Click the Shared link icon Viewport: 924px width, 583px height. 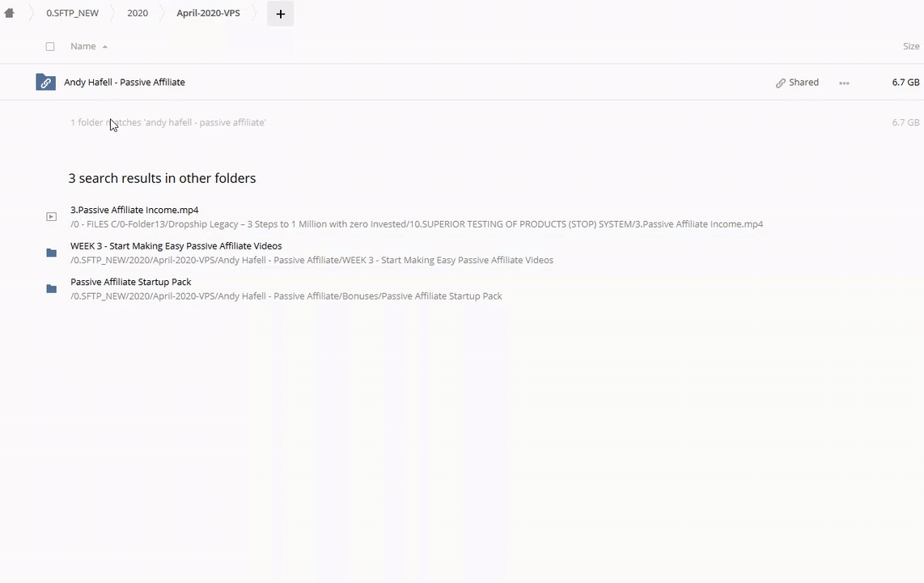781,83
